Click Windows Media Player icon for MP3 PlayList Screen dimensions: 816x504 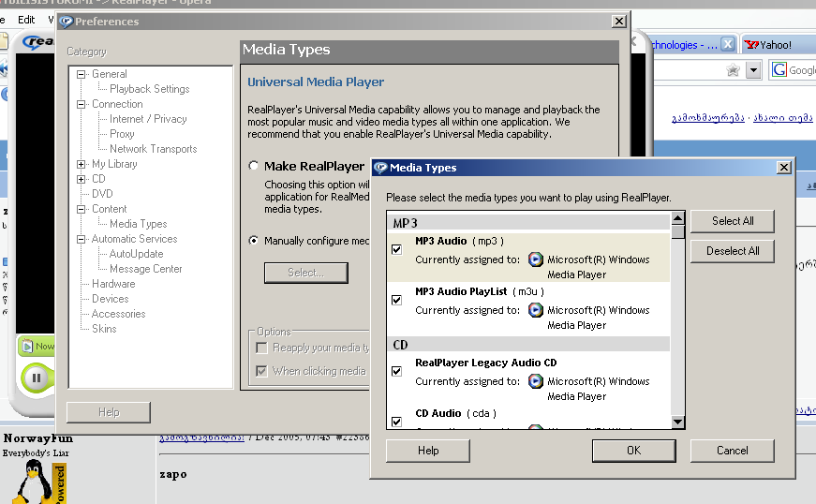coord(536,310)
